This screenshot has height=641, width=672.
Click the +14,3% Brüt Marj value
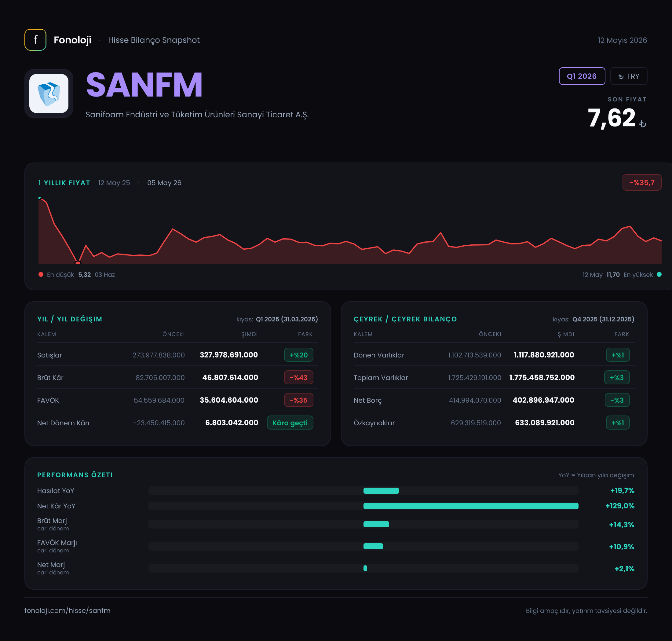621,525
